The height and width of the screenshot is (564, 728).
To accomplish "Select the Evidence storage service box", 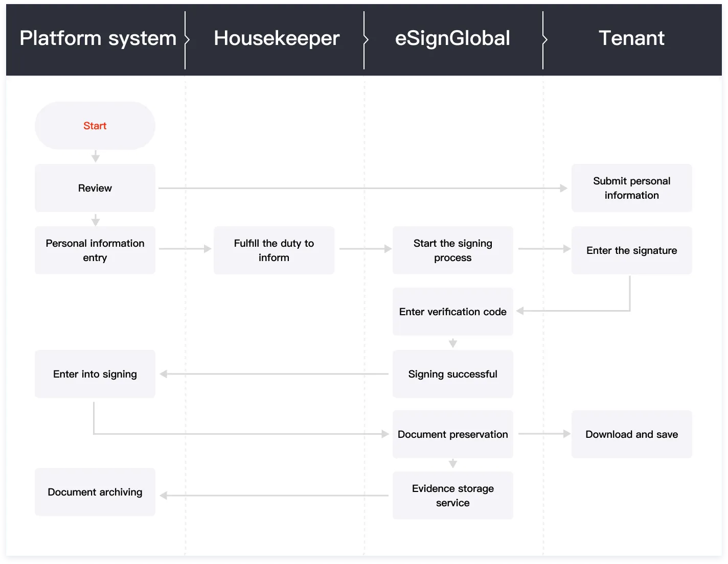I will click(453, 496).
